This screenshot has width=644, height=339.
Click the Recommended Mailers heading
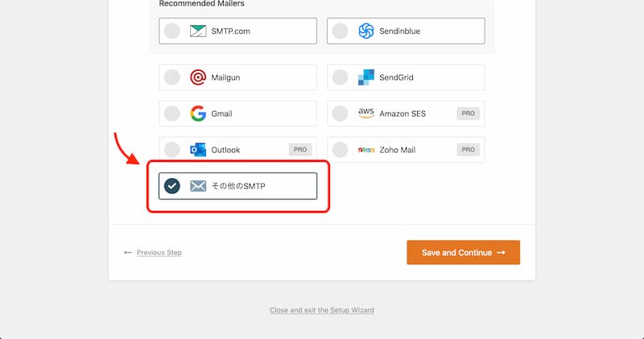[202, 3]
